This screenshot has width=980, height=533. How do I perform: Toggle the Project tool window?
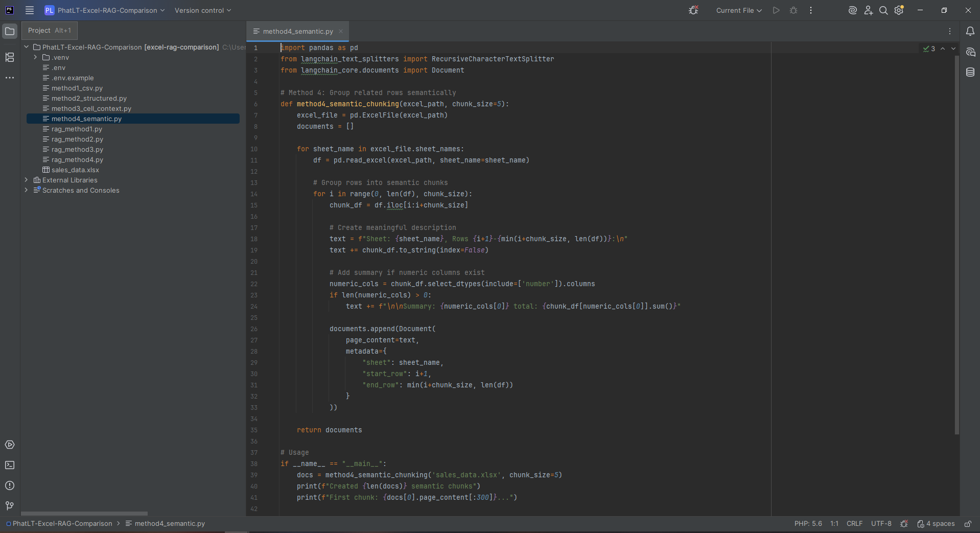tap(10, 31)
